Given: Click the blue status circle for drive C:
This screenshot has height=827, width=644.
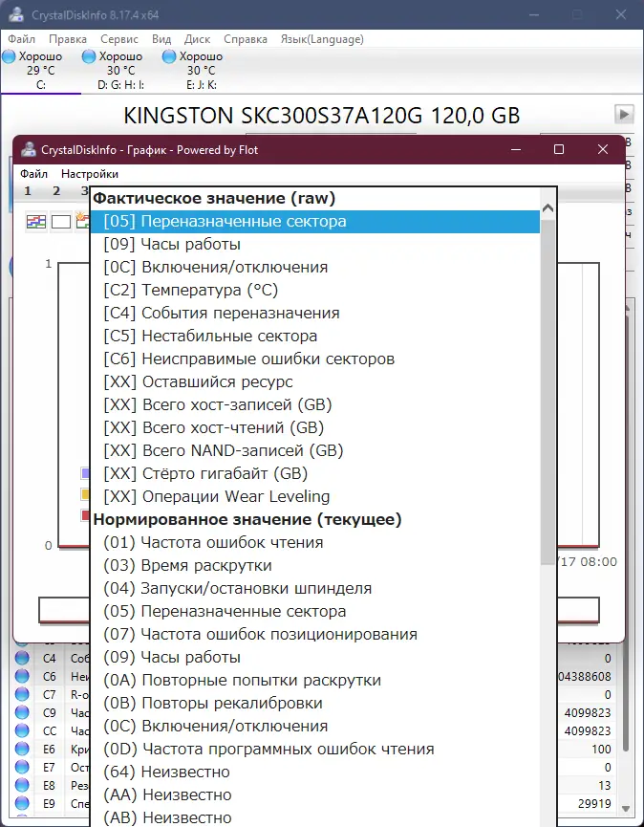Looking at the screenshot, I should pyautogui.click(x=9, y=56).
